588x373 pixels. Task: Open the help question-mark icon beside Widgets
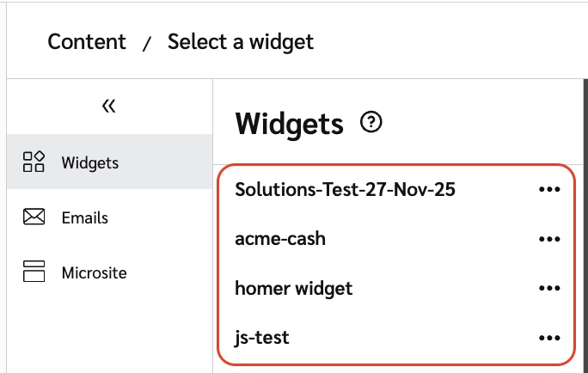pyautogui.click(x=371, y=123)
